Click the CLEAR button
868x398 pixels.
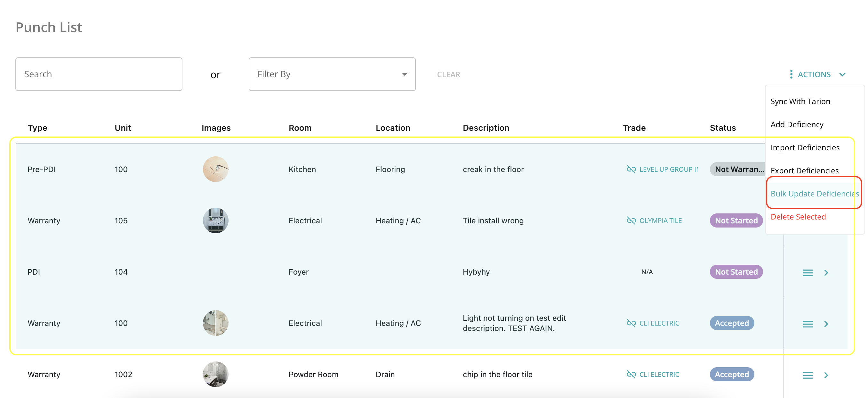click(x=448, y=75)
